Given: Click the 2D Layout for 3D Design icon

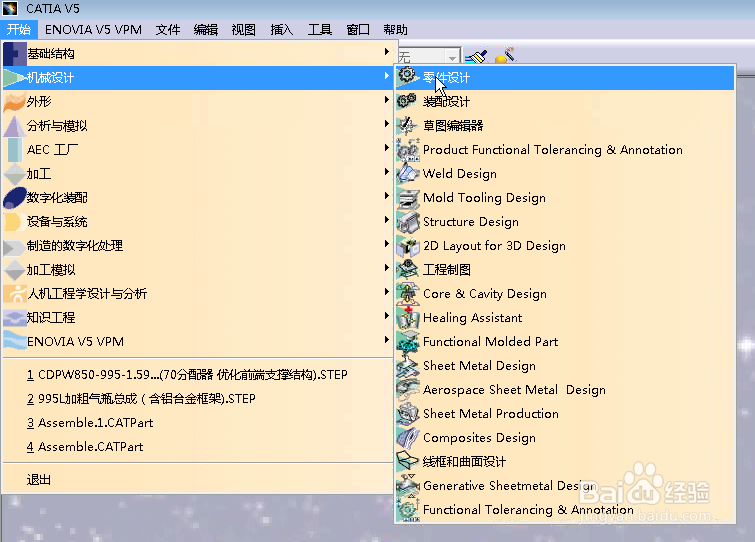Looking at the screenshot, I should click(407, 245).
